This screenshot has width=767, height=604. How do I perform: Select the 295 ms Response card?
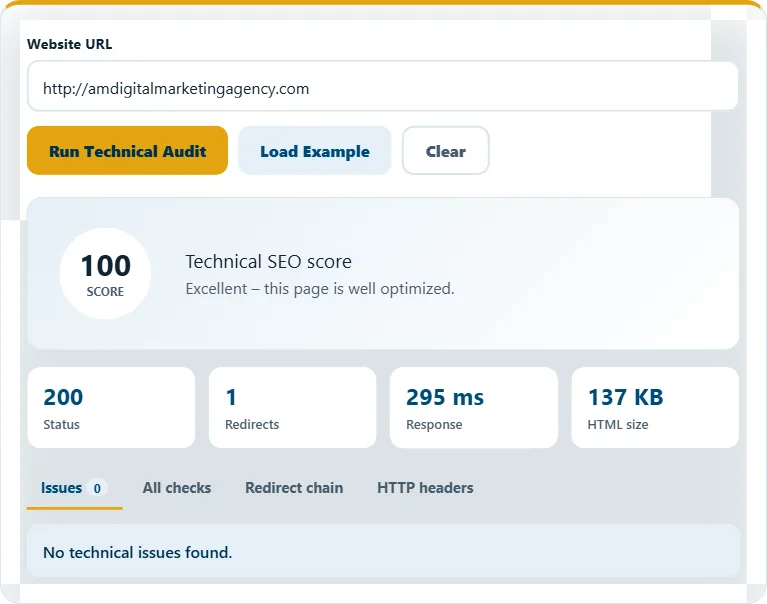pyautogui.click(x=474, y=407)
